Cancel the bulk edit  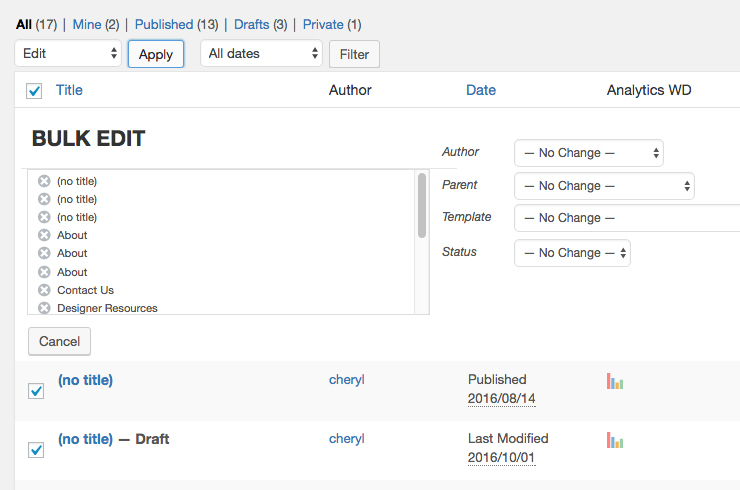tap(59, 341)
